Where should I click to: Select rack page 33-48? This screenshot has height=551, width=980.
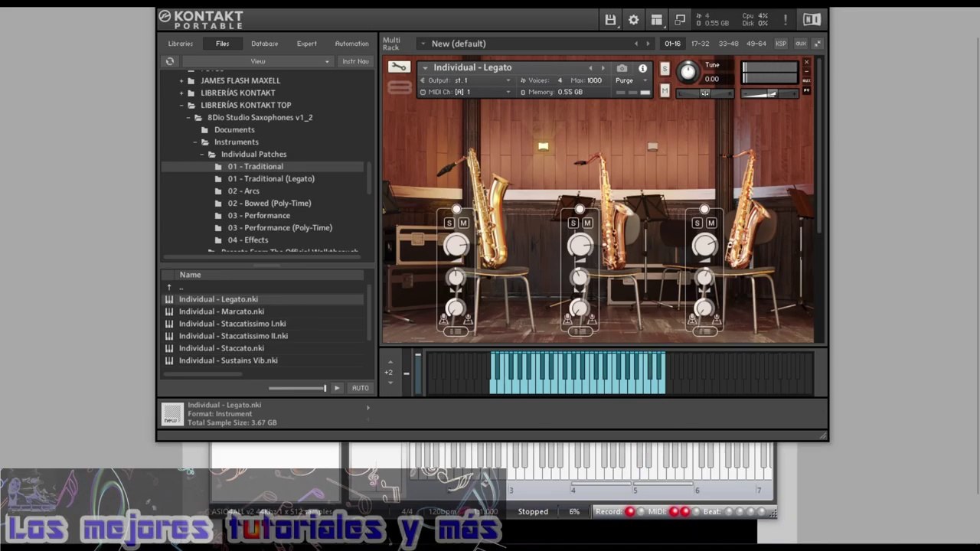pyautogui.click(x=728, y=44)
